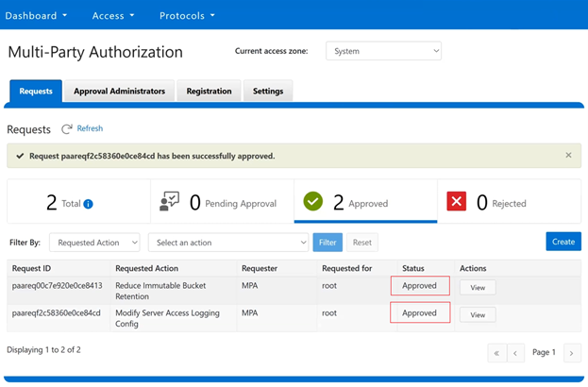588x387 pixels.
Task: Go to the next page arrow
Action: [x=571, y=353]
